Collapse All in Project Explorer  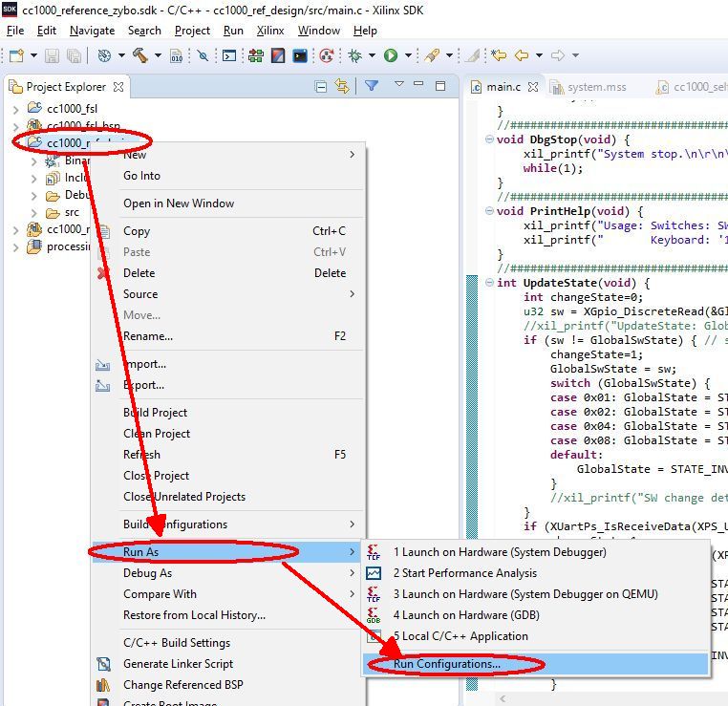tap(320, 86)
